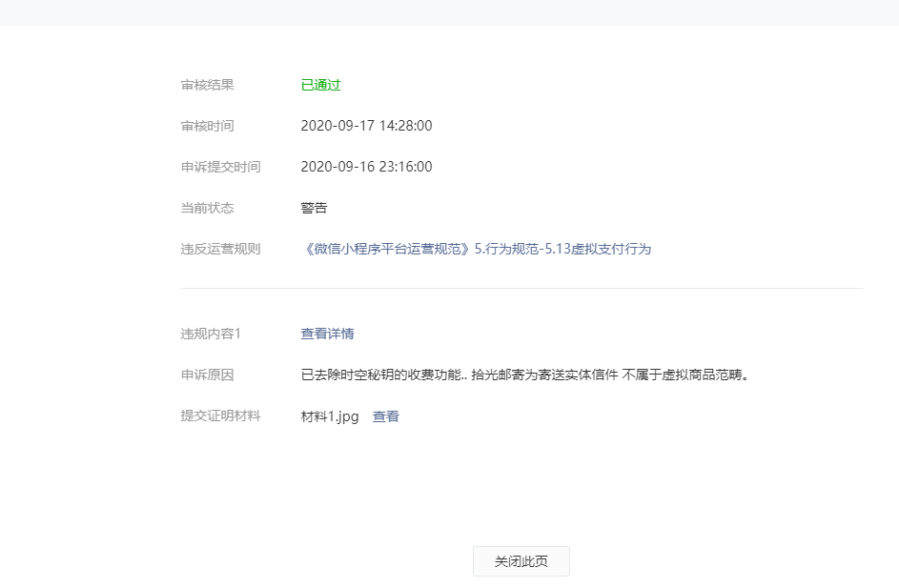The width and height of the screenshot is (899, 588).
Task: Open 查看详情 for 违规内容1
Action: tap(327, 334)
